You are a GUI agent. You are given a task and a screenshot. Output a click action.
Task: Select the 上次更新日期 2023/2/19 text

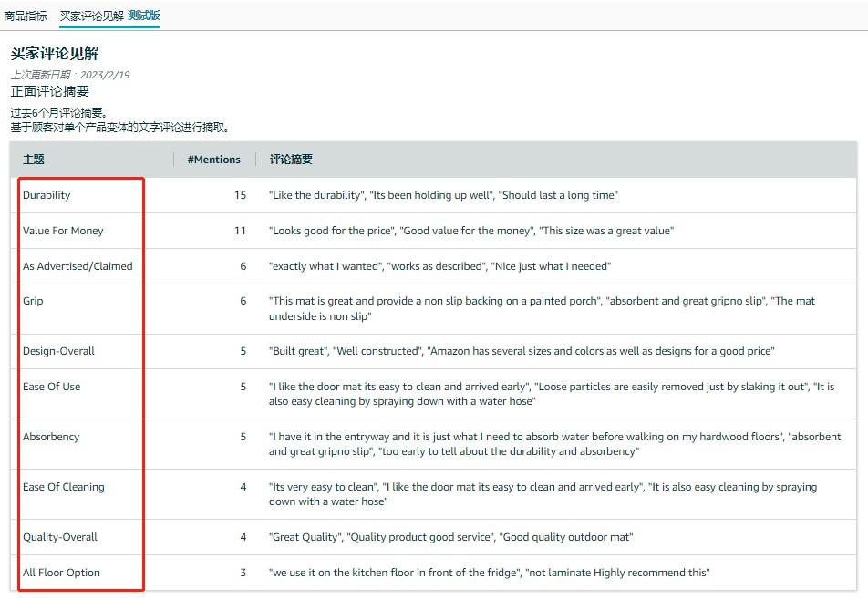pos(70,75)
